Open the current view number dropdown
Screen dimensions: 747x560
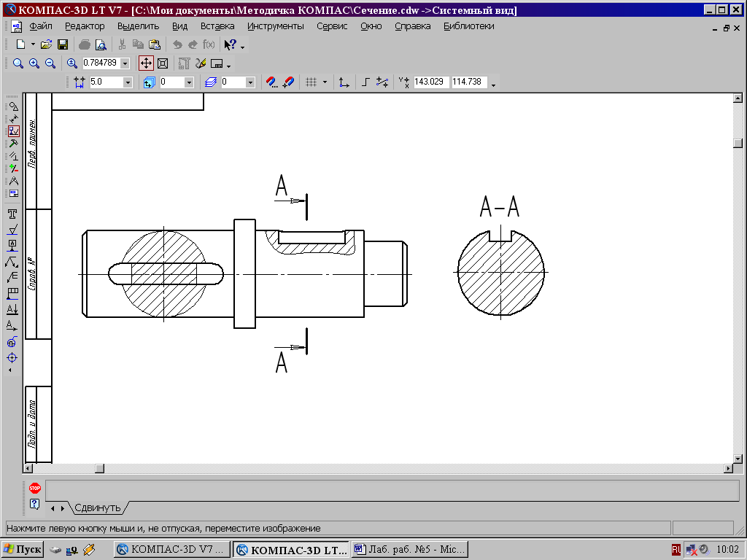(189, 82)
